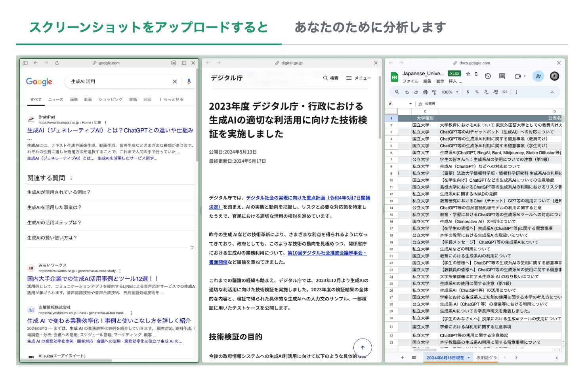Click the Google Sheets home icon
This screenshot has width=588, height=384.
(x=395, y=77)
